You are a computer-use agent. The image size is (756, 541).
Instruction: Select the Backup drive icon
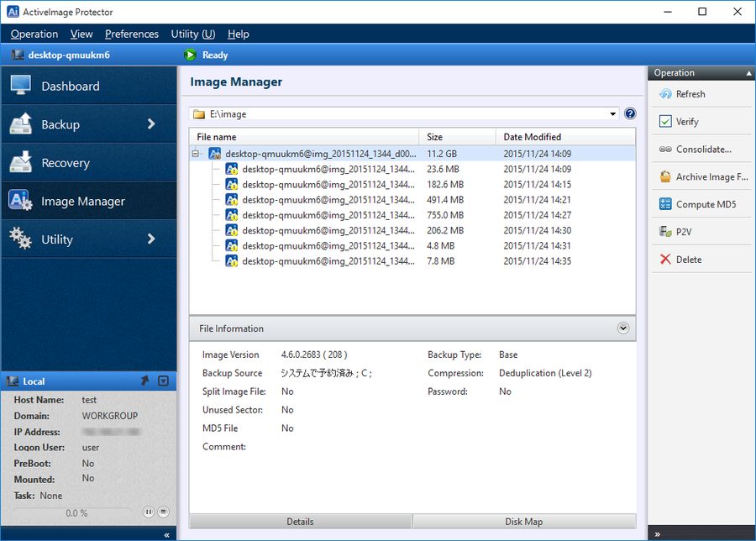[x=21, y=124]
